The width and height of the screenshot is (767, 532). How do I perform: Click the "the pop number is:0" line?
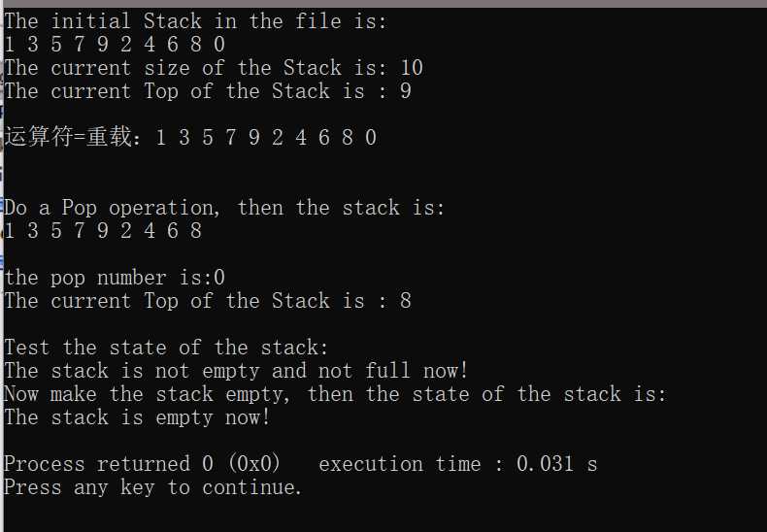pos(115,278)
